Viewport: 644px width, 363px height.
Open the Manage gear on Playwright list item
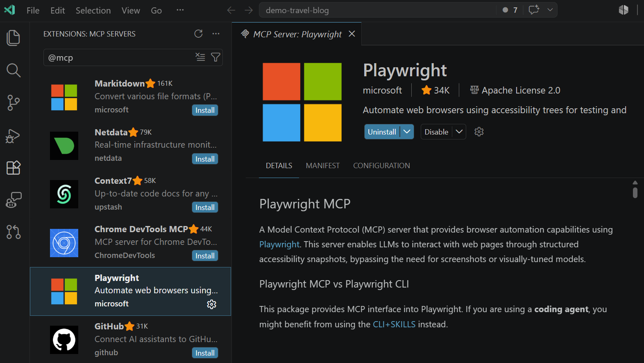point(212,304)
